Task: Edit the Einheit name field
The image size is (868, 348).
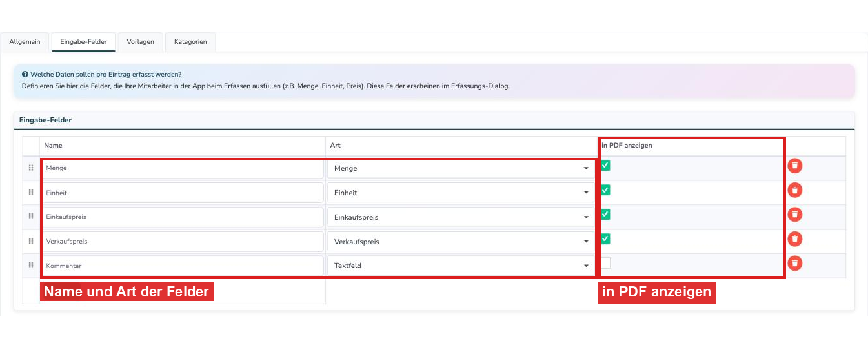Action: pos(183,193)
